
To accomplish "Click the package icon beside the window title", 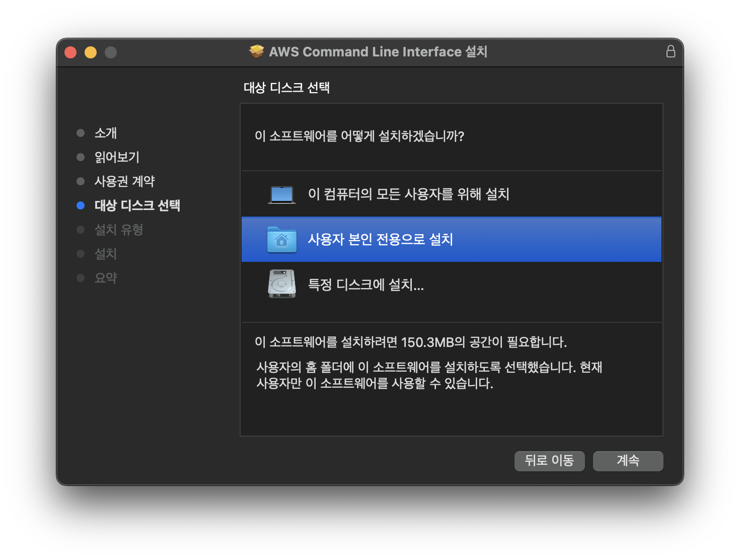I will [257, 51].
